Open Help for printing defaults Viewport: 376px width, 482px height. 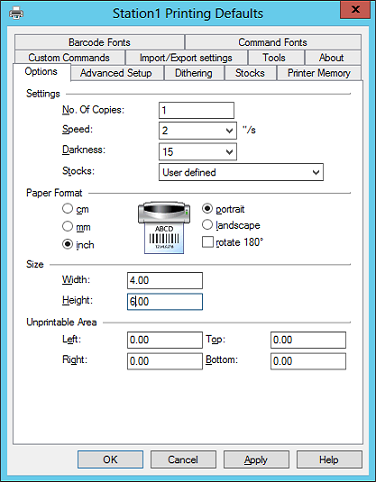[329, 460]
